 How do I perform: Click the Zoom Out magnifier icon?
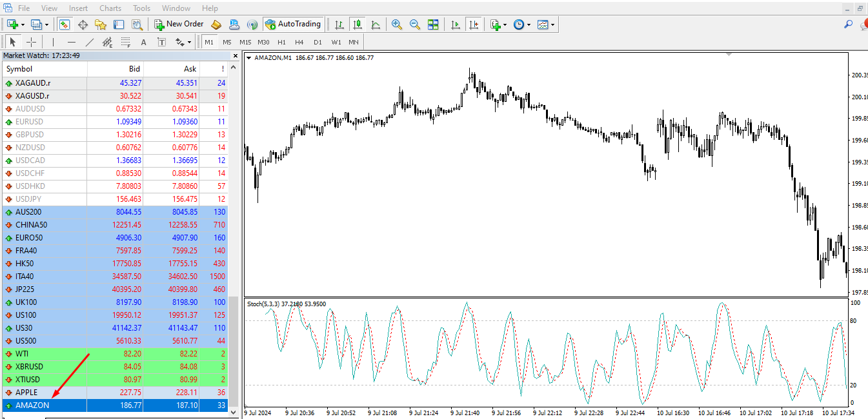[x=415, y=24]
